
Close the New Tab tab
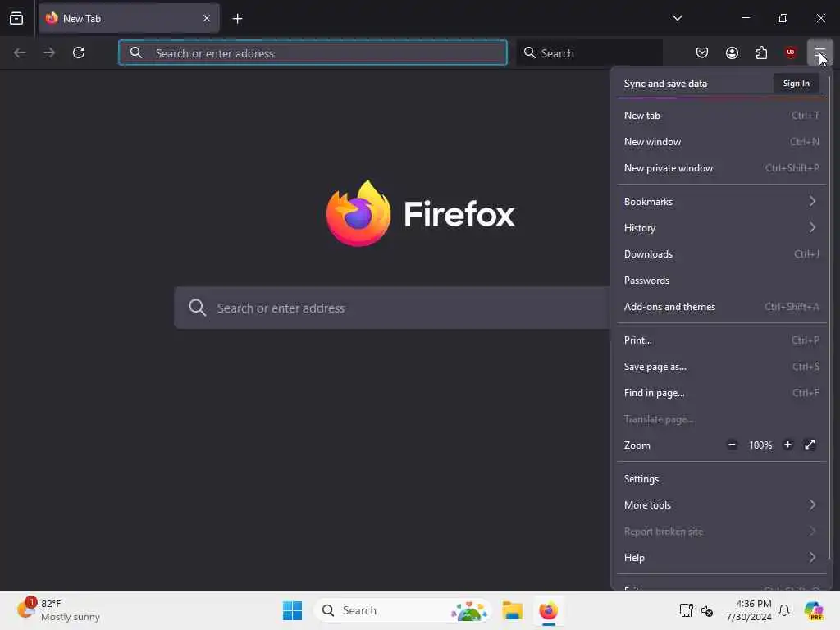pos(206,18)
